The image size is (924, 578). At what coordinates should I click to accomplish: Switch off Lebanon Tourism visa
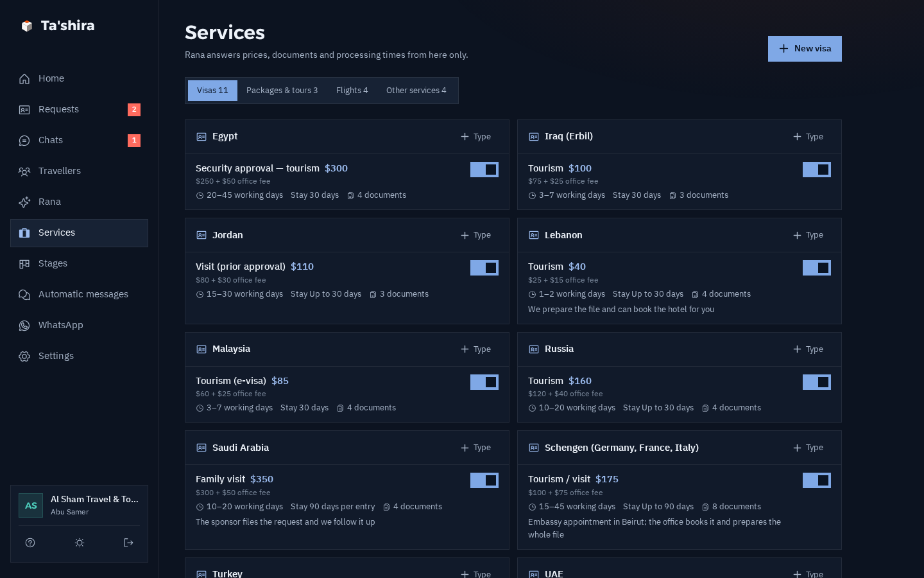[x=817, y=268]
